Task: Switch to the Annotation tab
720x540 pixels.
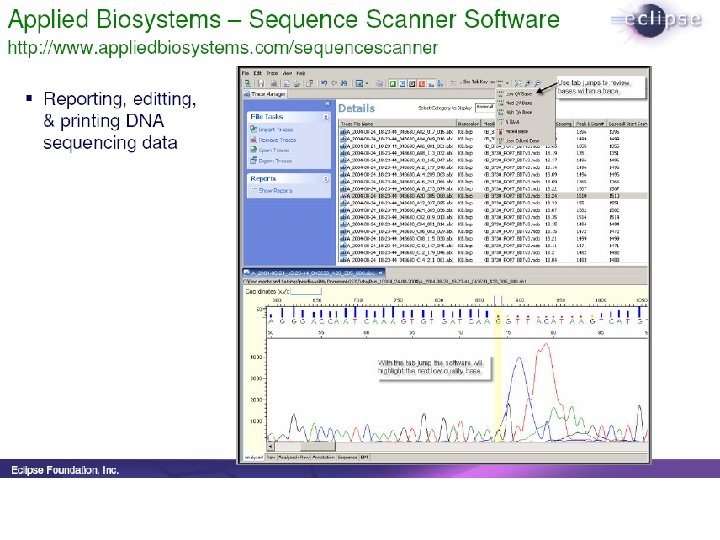Action: pyautogui.click(x=324, y=458)
